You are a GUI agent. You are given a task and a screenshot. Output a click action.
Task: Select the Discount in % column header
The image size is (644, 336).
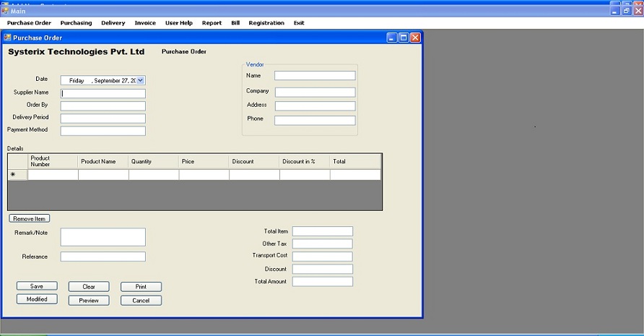tap(305, 161)
